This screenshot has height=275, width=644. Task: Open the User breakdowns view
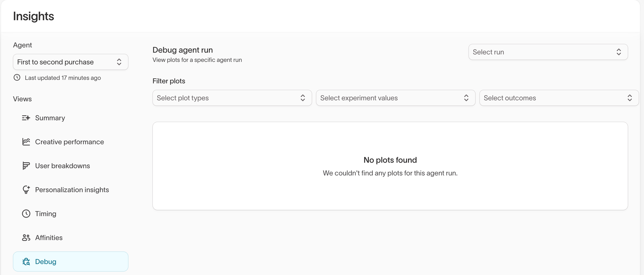(63, 166)
